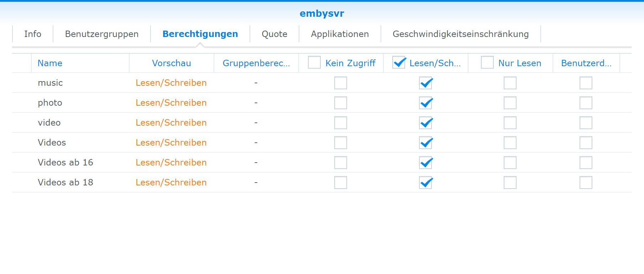
Task: Open the Applikationen tab
Action: pos(340,34)
